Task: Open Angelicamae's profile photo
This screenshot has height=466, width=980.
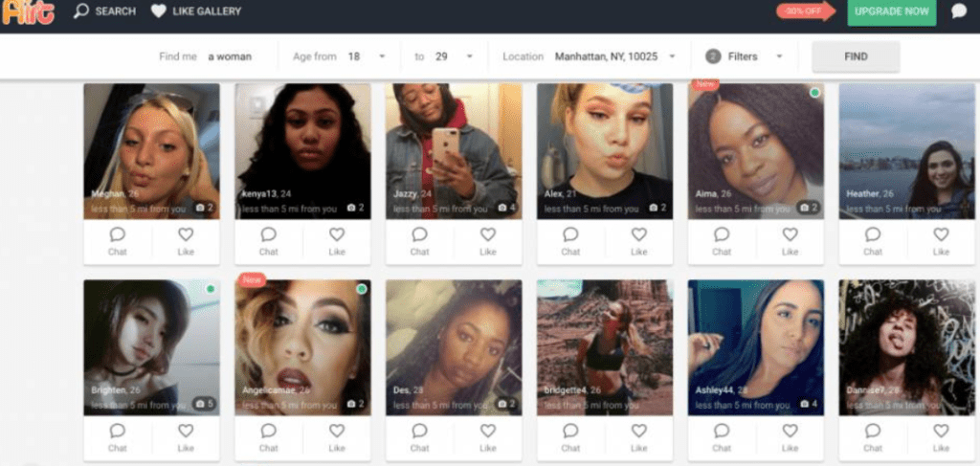Action: 302,347
